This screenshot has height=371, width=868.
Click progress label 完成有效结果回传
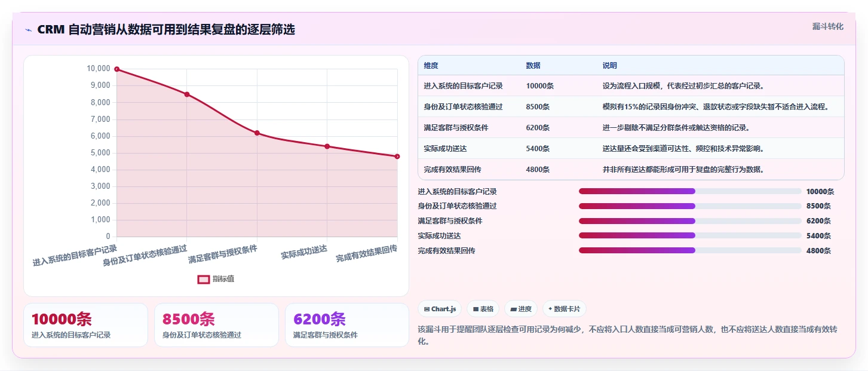(x=446, y=251)
